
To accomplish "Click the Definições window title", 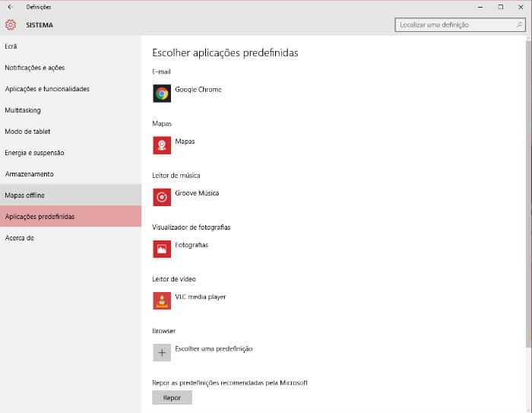I will 38,7.
